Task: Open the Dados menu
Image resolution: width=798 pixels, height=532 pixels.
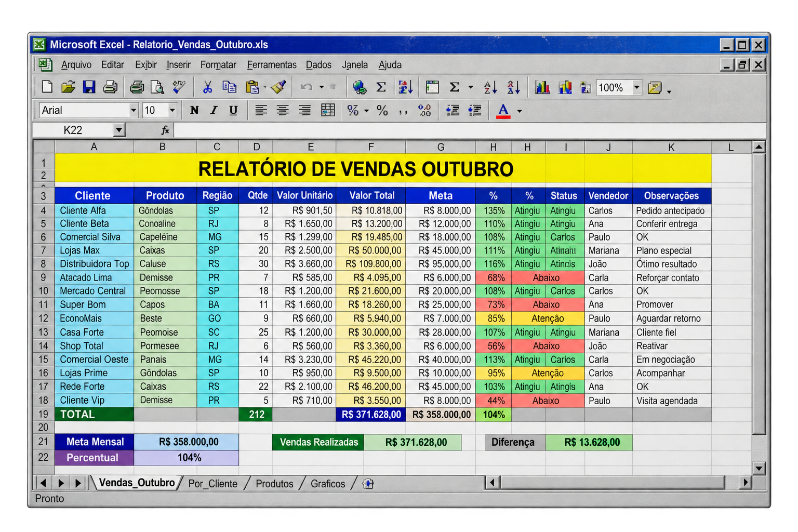Action: tap(318, 65)
